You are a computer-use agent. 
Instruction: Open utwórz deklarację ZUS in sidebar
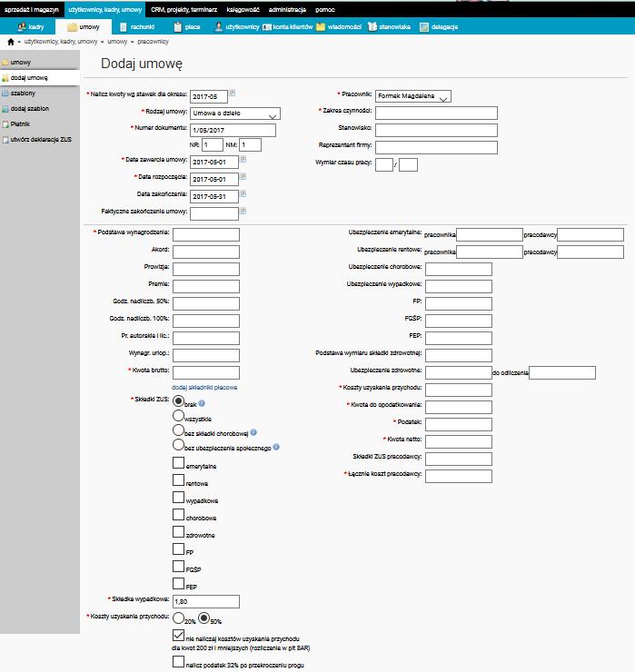(40, 140)
